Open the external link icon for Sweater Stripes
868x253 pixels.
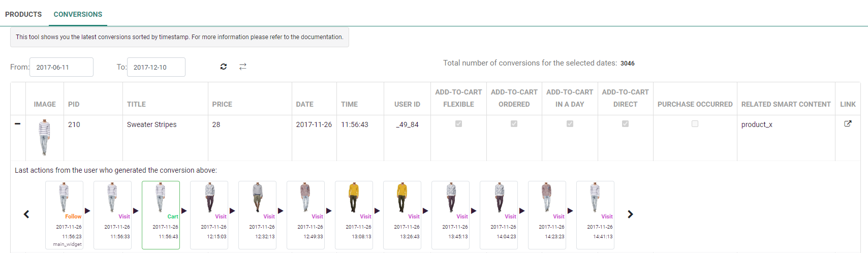(x=848, y=123)
